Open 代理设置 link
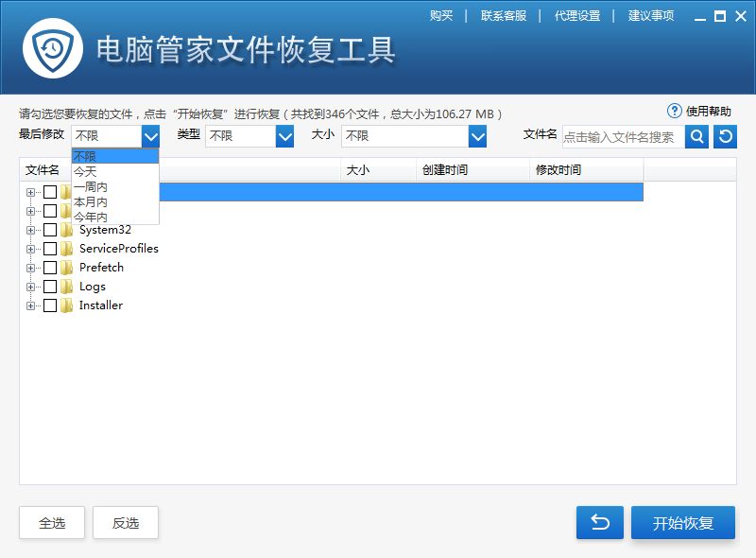The image size is (756, 558). coord(577,16)
